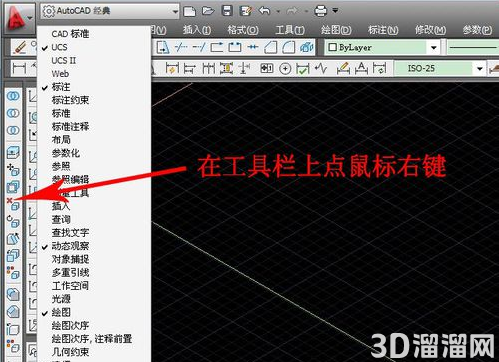The image size is (499, 362).
Task: Select the Explode tool icon
Action: pyautogui.click(x=306, y=47)
